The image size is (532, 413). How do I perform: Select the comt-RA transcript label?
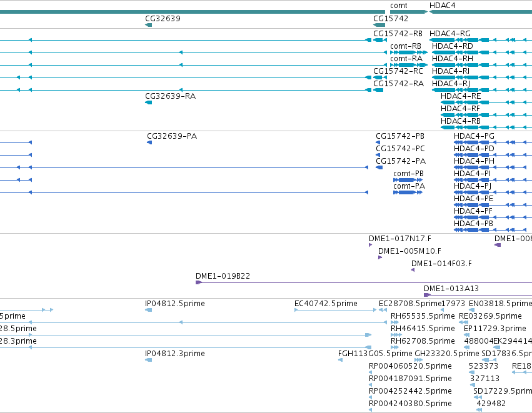tap(406, 59)
